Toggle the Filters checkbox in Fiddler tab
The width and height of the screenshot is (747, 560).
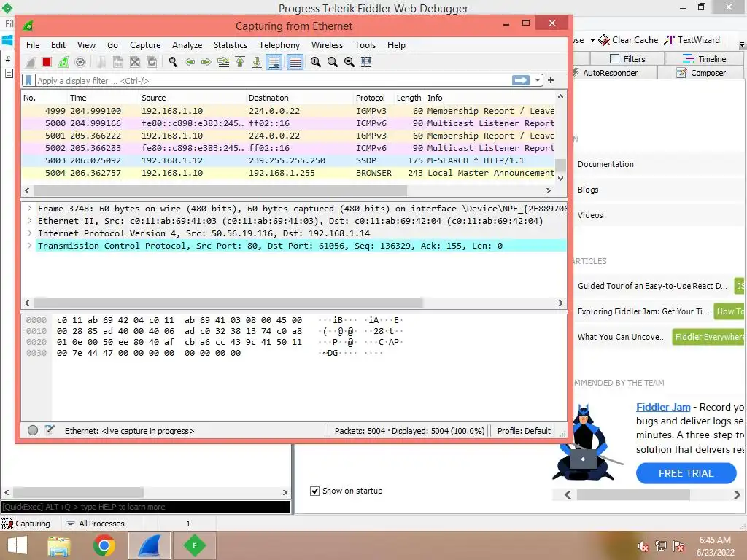614,59
